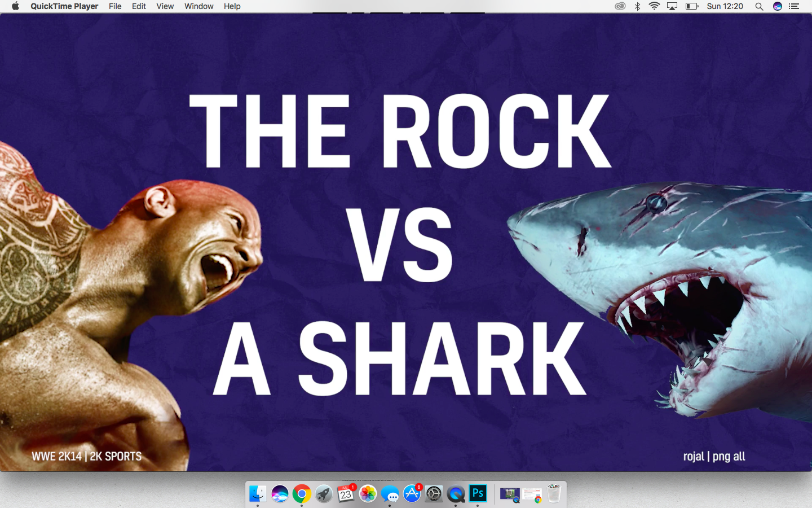Screen dimensions: 812x508
Task: Open App Store with 6 updates
Action: tap(412, 494)
